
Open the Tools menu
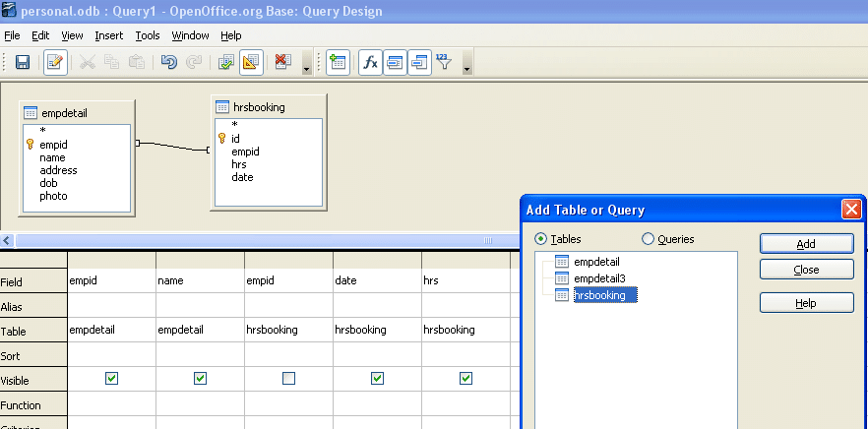pos(148,35)
